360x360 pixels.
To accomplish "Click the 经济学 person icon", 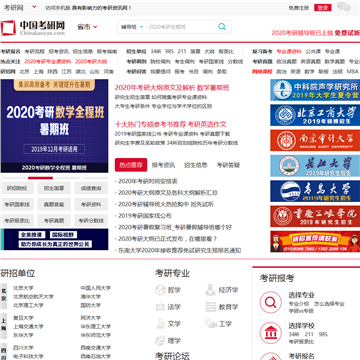I will pyautogui.click(x=211, y=290).
